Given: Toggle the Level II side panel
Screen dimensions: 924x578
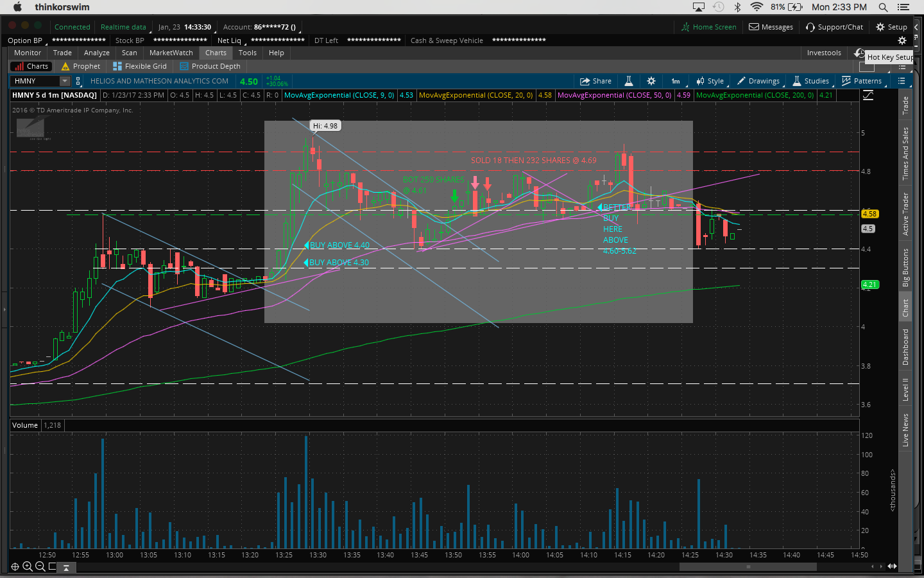Looking at the screenshot, I should 905,390.
